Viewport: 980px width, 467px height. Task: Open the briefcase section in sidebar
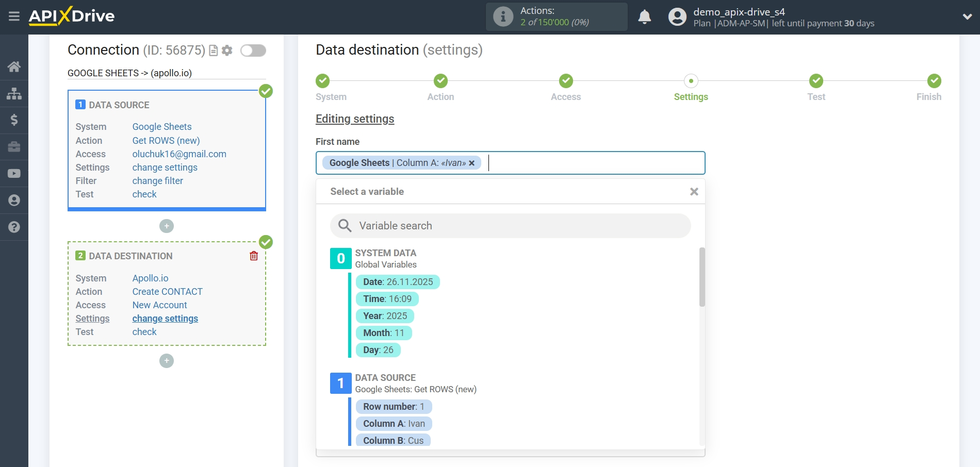[x=14, y=147]
